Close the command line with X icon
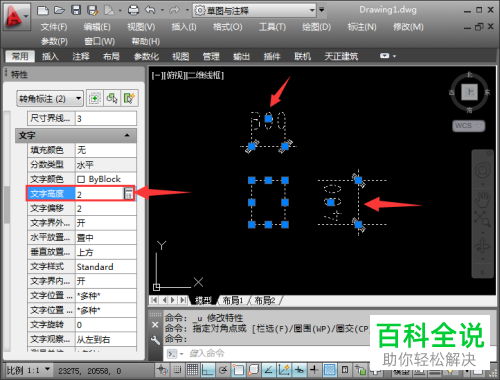The height and width of the screenshot is (380, 500). click(x=155, y=325)
